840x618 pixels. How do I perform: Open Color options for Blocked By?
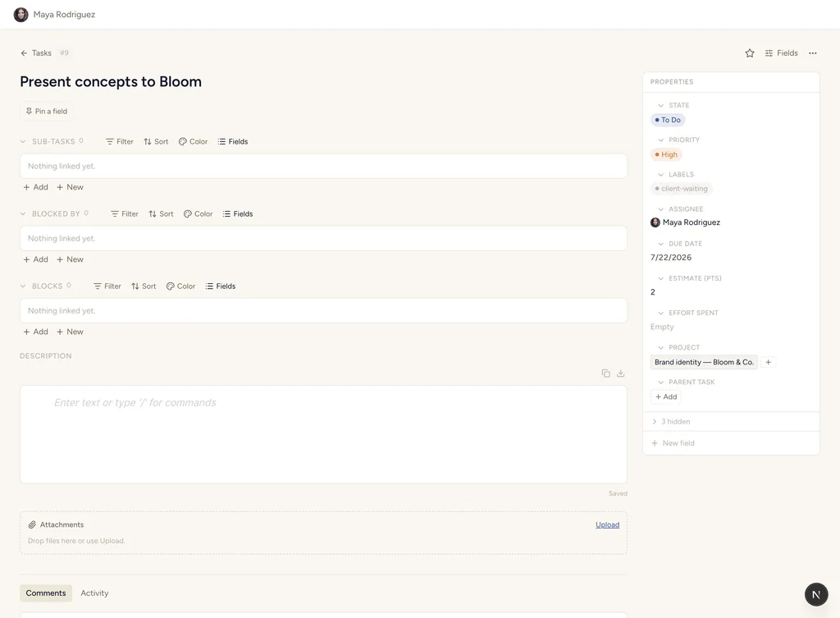[x=199, y=214]
